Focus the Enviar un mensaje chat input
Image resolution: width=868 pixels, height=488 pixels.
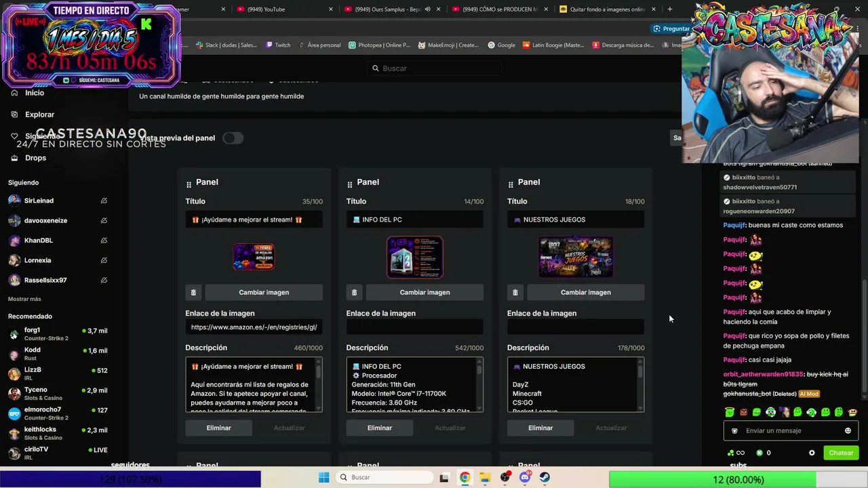[790, 430]
